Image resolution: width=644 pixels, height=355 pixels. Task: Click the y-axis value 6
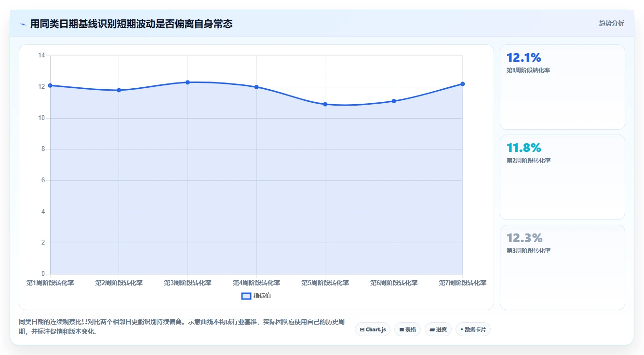click(43, 180)
